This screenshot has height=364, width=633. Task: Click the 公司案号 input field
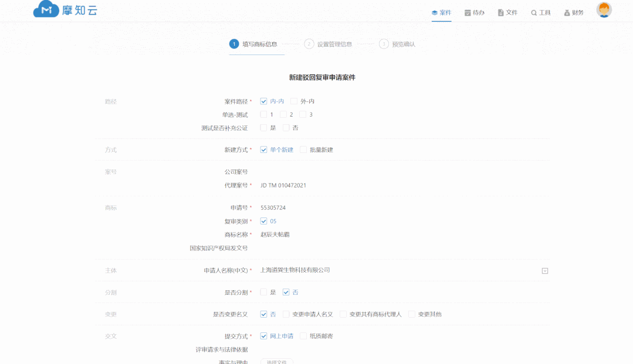point(404,172)
